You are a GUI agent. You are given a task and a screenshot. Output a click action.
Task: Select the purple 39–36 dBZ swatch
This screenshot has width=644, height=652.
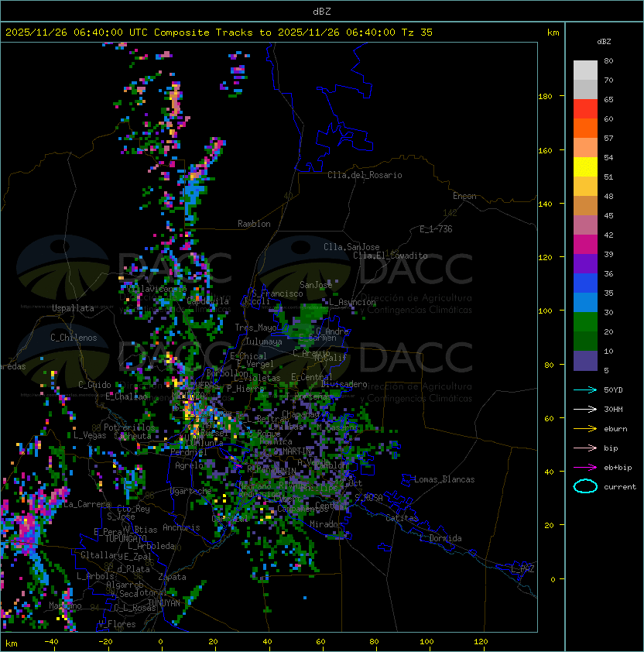[x=585, y=263]
